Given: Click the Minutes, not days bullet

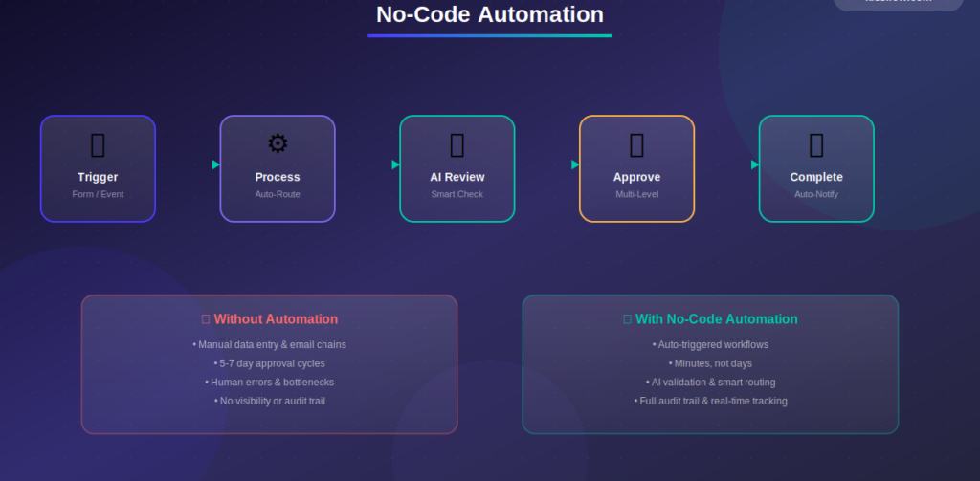Looking at the screenshot, I should [x=711, y=363].
